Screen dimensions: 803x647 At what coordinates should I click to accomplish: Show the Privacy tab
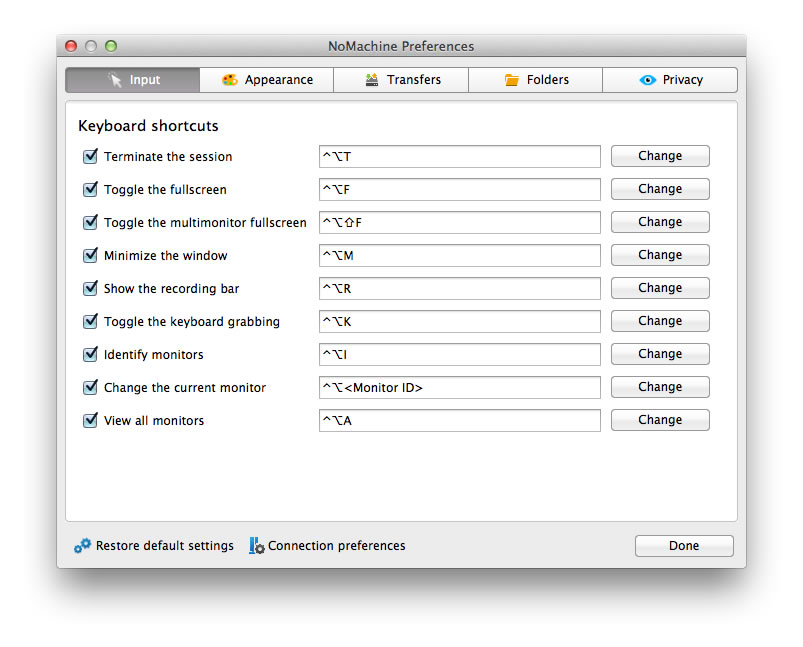click(670, 80)
